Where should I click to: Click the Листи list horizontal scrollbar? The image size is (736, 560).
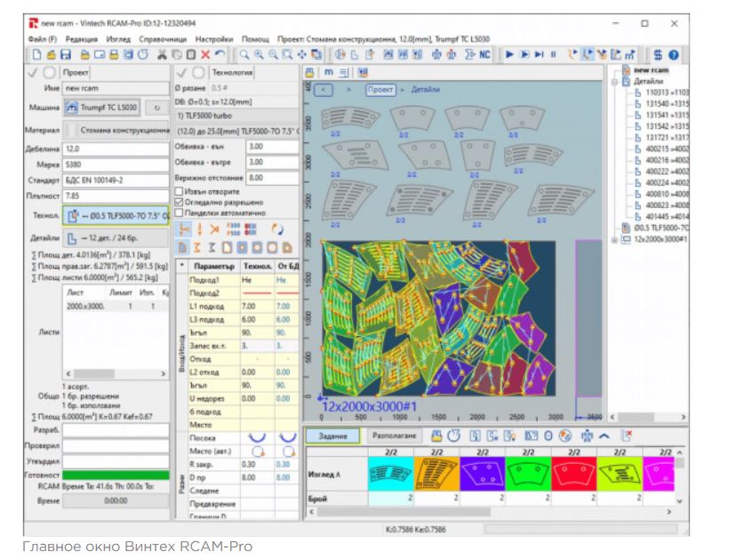[116, 373]
